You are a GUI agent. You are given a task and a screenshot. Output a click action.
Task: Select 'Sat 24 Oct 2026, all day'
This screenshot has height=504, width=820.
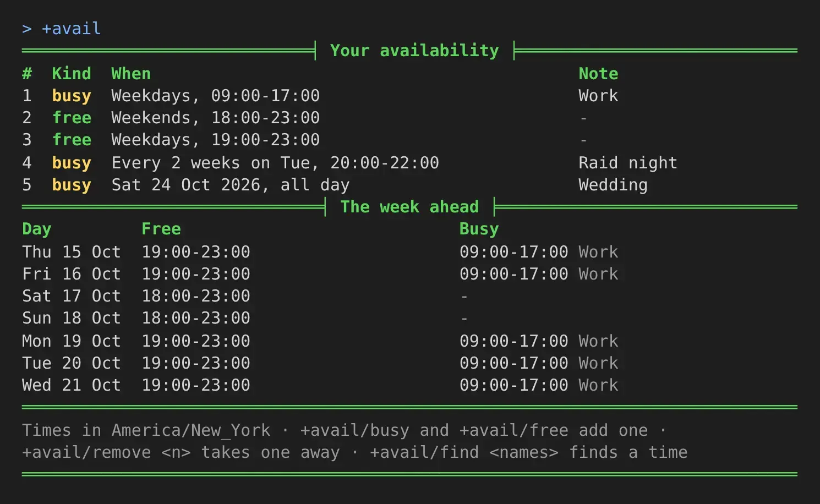231,185
